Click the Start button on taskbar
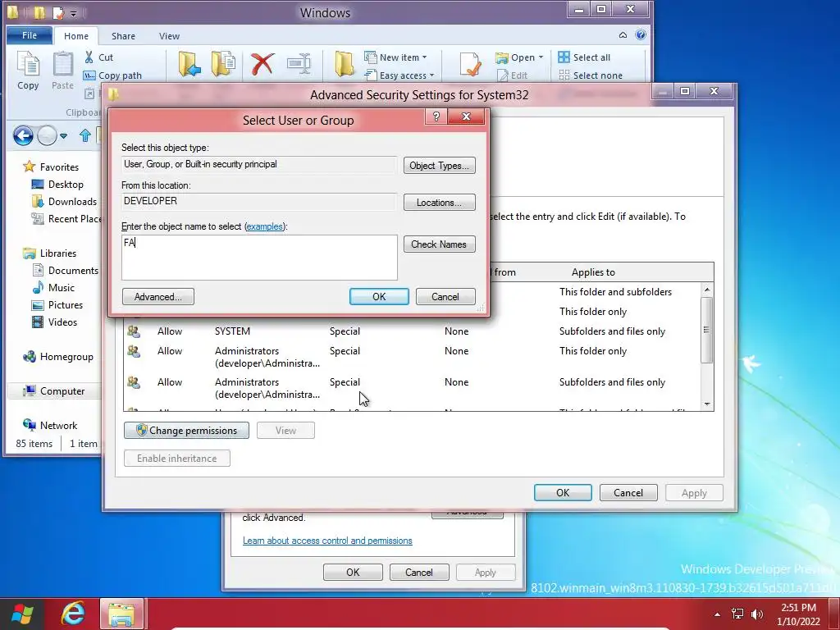The height and width of the screenshot is (630, 840). pos(22,614)
